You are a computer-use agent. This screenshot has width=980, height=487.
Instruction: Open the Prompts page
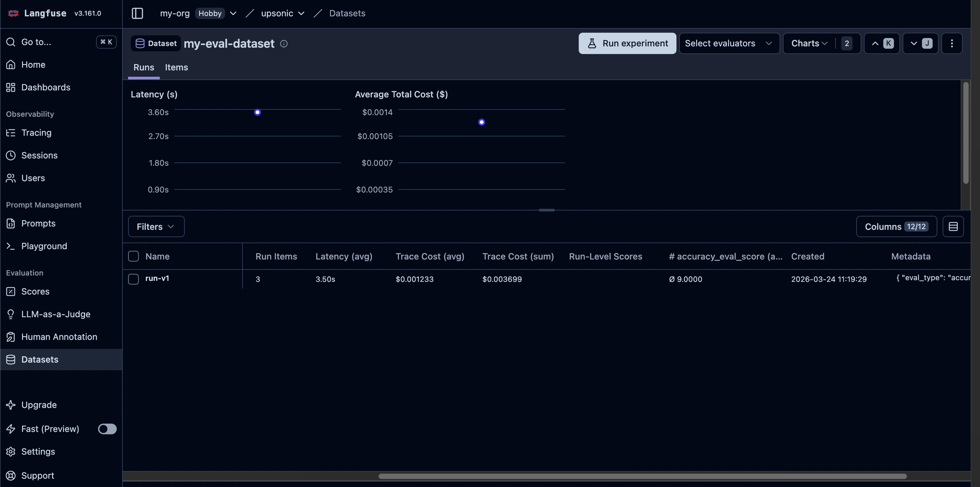pos(38,223)
